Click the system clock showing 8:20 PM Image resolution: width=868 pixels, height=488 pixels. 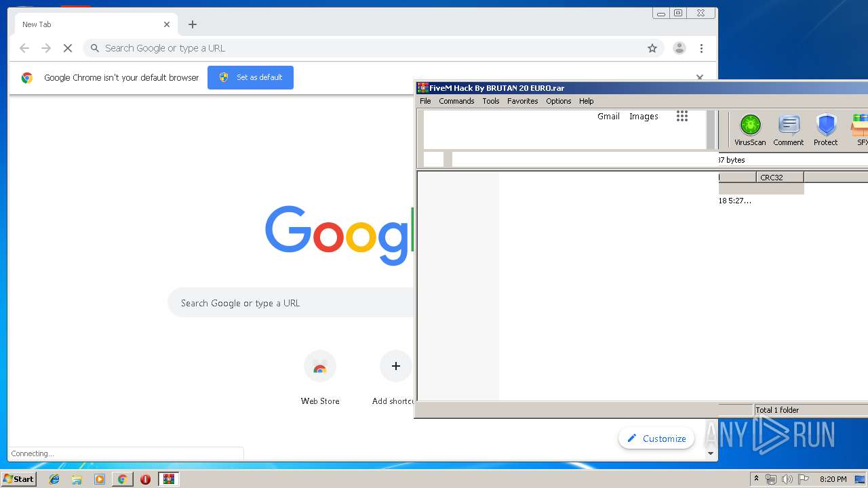pos(833,479)
